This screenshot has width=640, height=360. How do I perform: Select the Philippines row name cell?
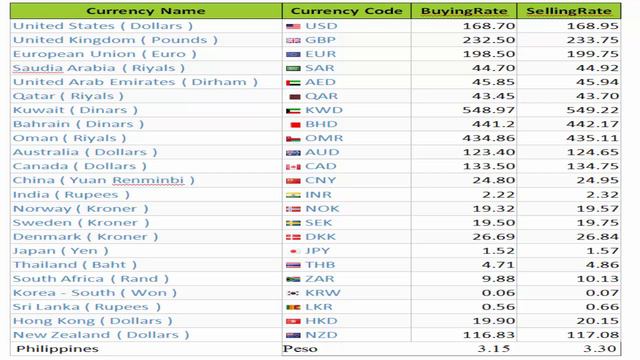tap(146, 349)
